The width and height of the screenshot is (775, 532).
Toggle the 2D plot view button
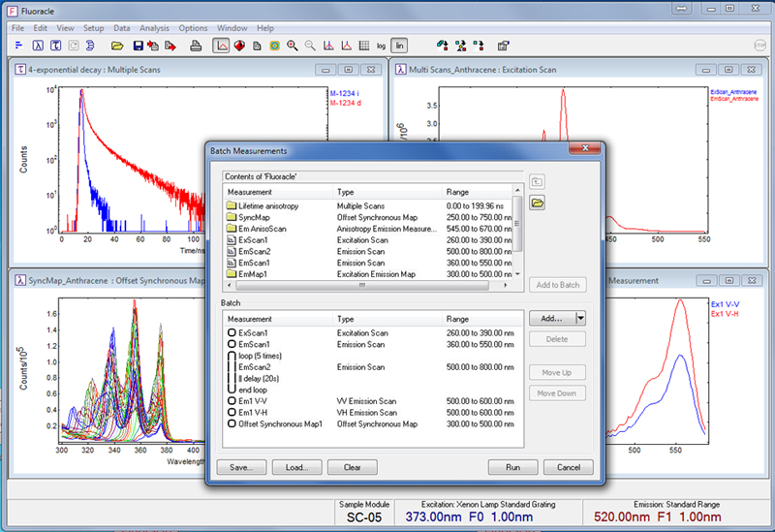tap(221, 46)
